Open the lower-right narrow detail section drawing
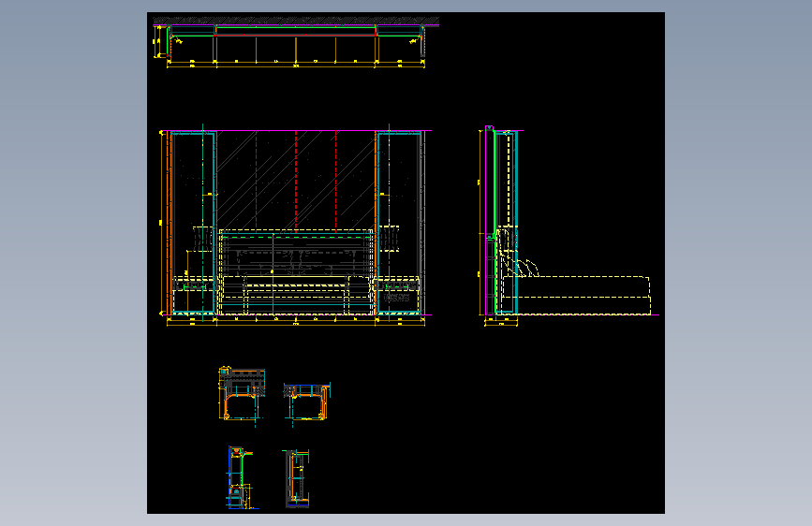Image resolution: width=812 pixels, height=526 pixels. 297,478
